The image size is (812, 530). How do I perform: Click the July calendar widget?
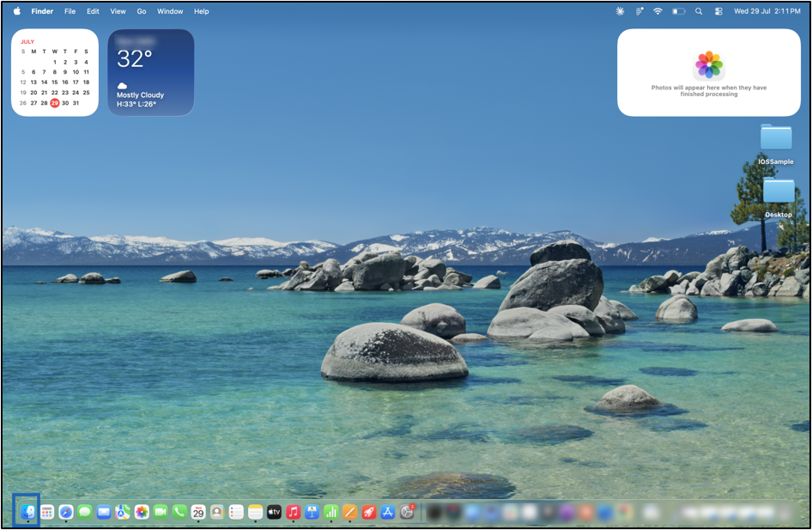[x=55, y=72]
